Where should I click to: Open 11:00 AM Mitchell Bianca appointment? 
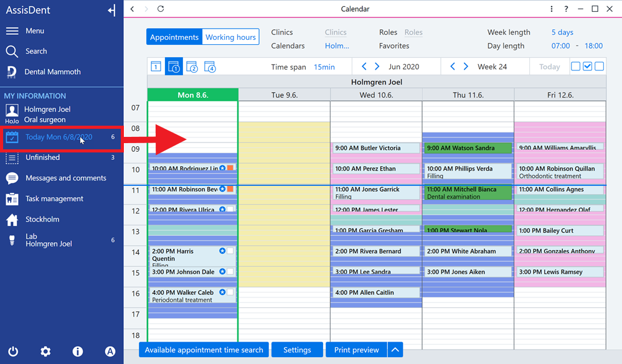[468, 193]
